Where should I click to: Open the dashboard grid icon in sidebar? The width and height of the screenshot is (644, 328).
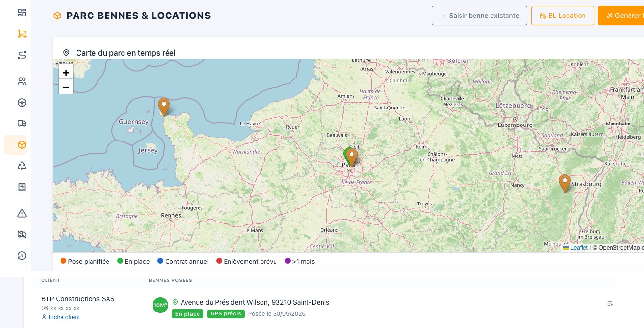(x=22, y=13)
